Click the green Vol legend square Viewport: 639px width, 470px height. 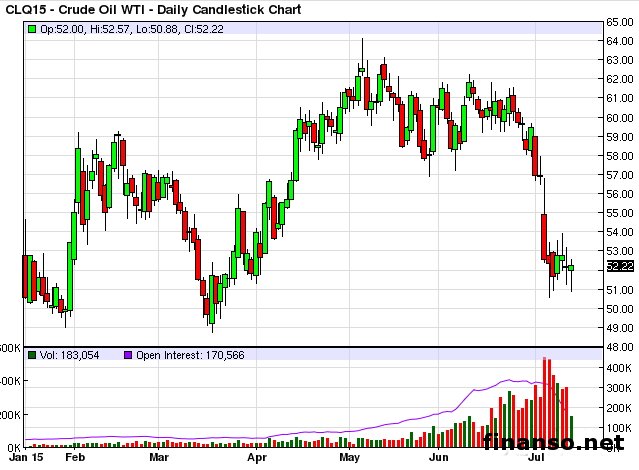tap(32, 355)
